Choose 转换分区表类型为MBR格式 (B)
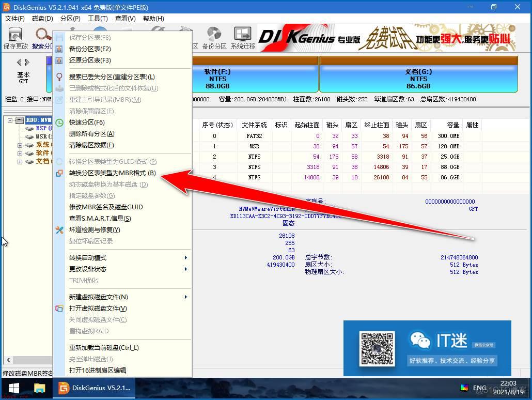This screenshot has width=532, height=400. tap(112, 173)
